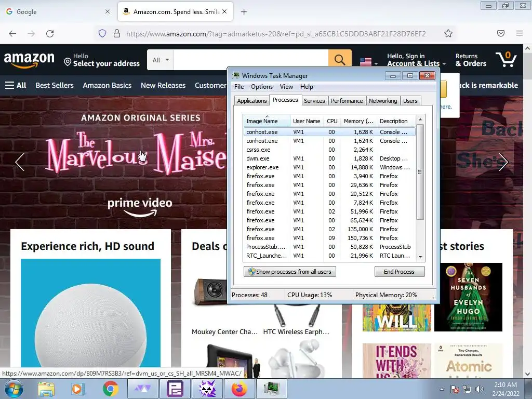Open the Task Manager Options menu

coord(262,87)
